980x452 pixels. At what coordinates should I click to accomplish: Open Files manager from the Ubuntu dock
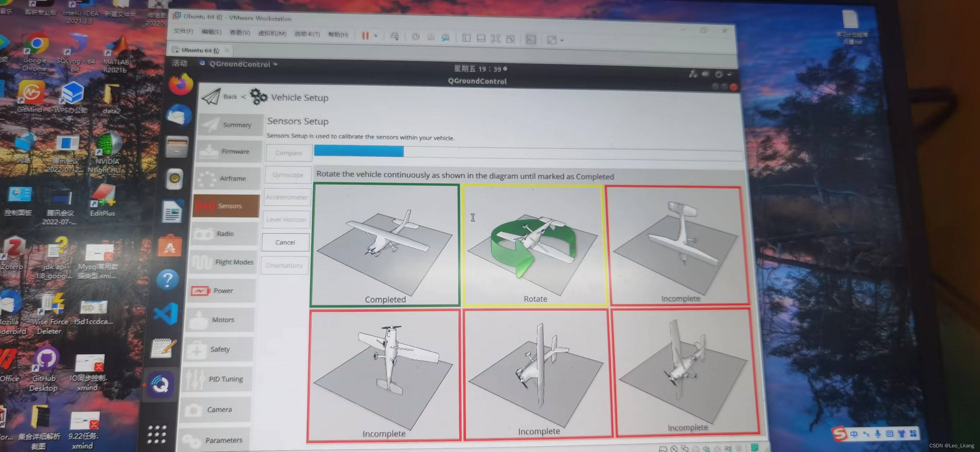coord(177,147)
